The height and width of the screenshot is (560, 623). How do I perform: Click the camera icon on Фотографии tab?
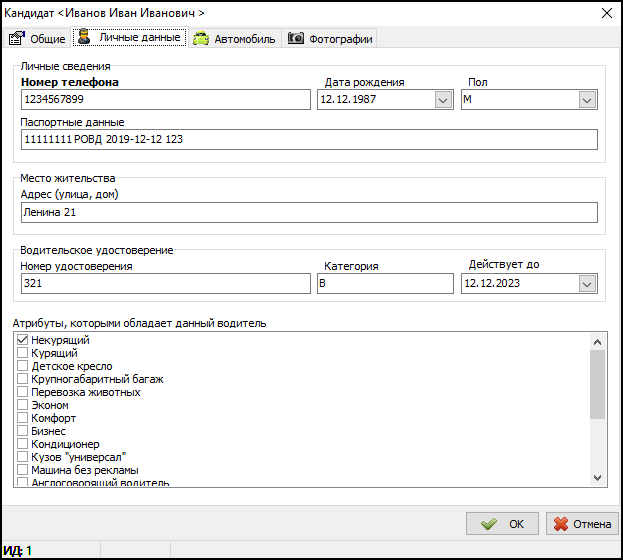click(x=296, y=39)
